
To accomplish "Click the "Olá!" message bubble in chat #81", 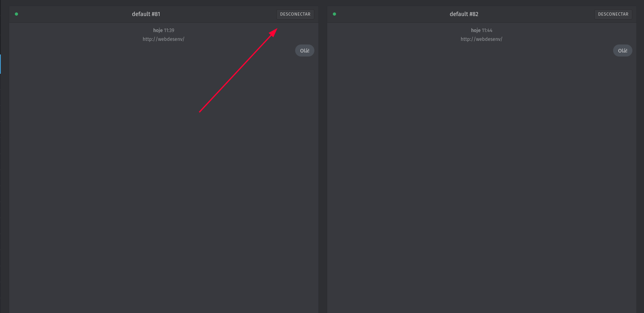I will pyautogui.click(x=305, y=51).
